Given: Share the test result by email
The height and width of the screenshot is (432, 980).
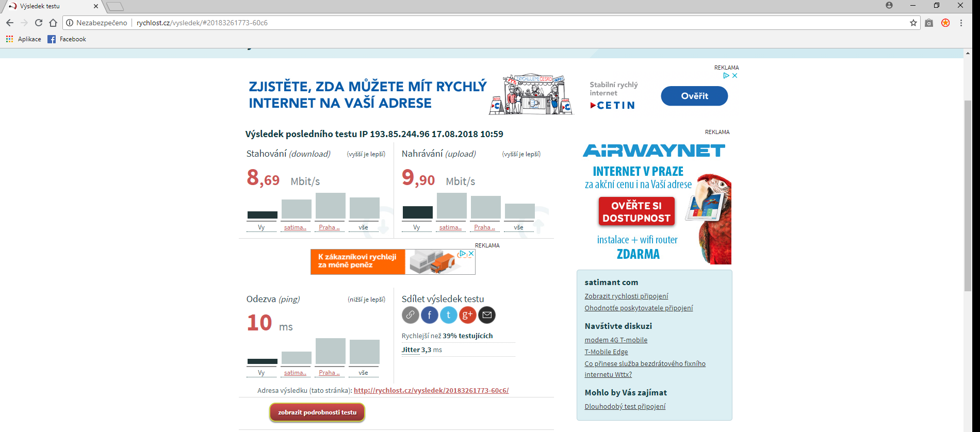Looking at the screenshot, I should (487, 314).
